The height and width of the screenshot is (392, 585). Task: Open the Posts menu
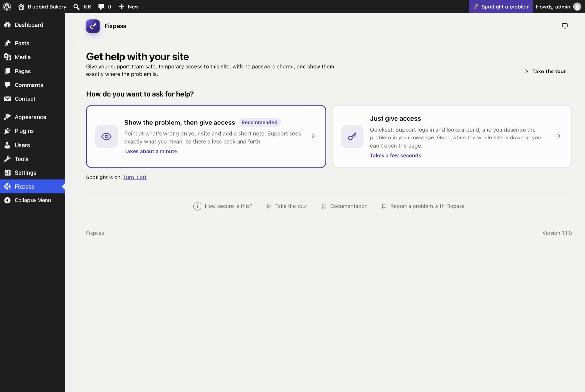point(32,43)
